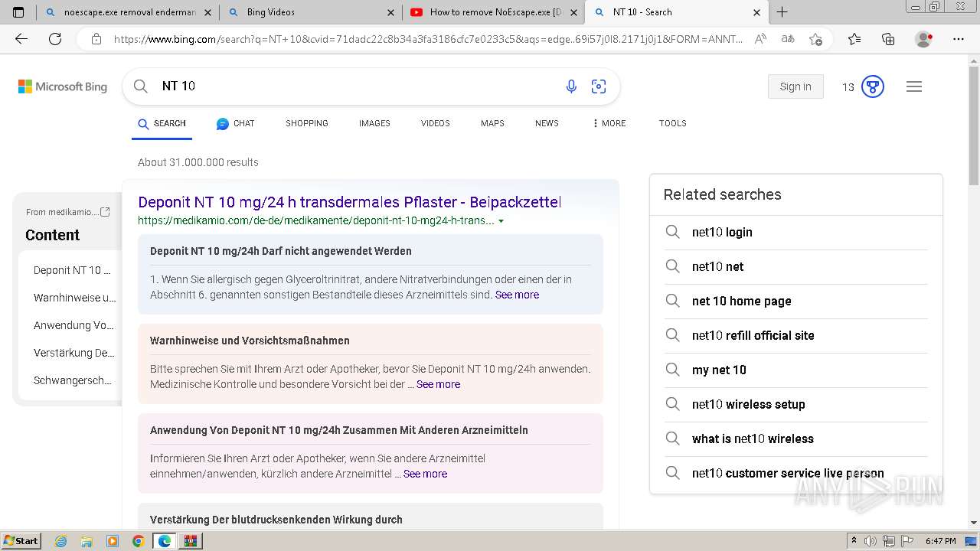Expand the MORE search categories

[609, 123]
